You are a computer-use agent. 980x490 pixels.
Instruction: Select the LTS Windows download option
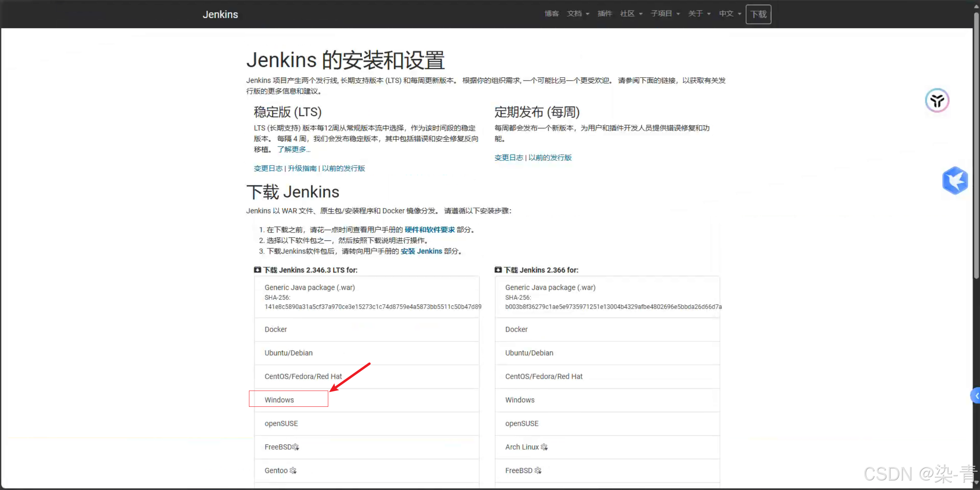(x=279, y=400)
